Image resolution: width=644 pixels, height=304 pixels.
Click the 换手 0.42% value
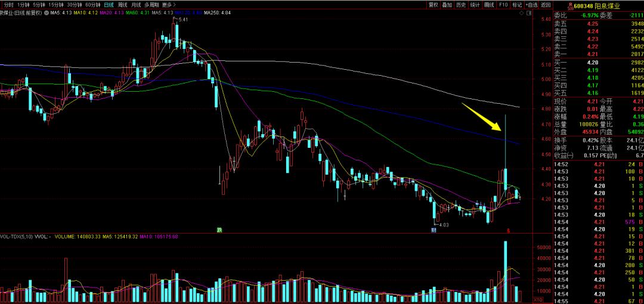pyautogui.click(x=590, y=141)
